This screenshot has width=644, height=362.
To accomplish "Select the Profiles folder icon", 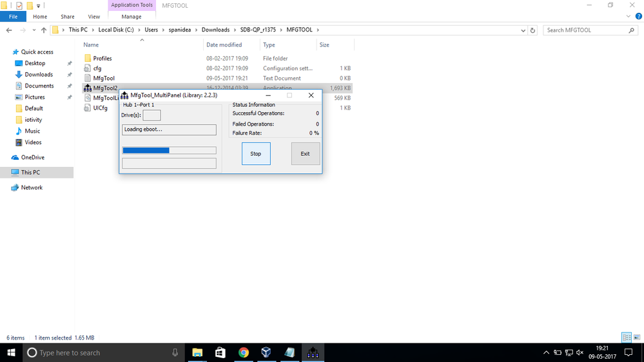I will coord(88,58).
